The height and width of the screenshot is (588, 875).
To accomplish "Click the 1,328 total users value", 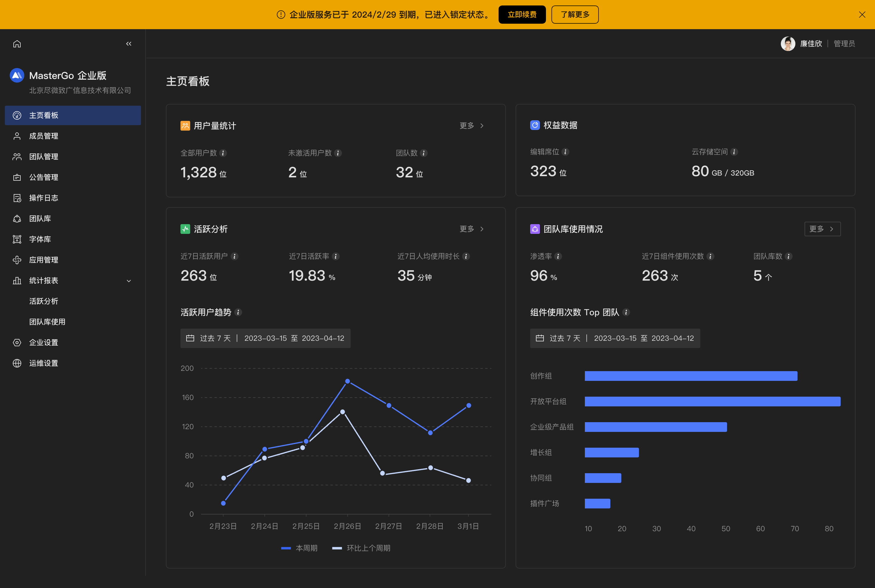I will pyautogui.click(x=198, y=172).
